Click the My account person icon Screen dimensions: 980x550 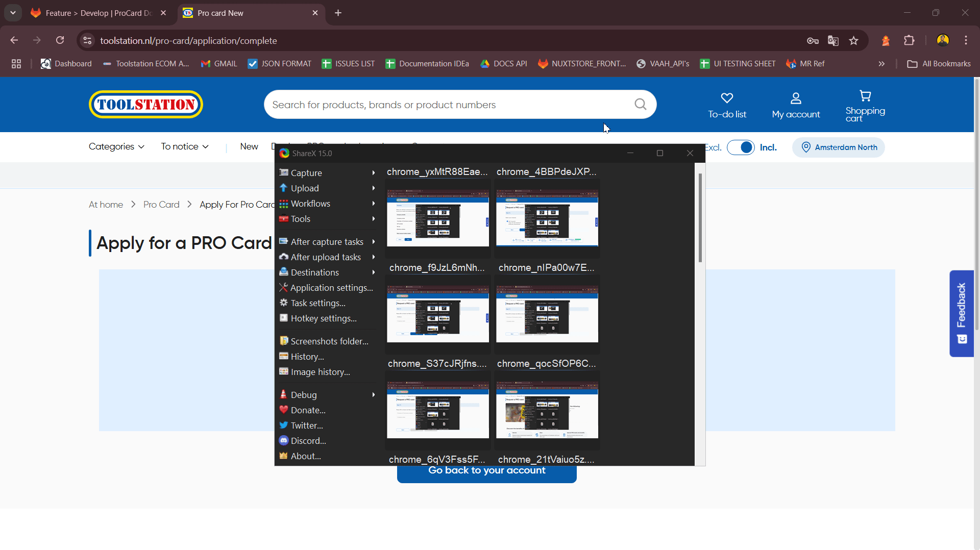(x=796, y=98)
